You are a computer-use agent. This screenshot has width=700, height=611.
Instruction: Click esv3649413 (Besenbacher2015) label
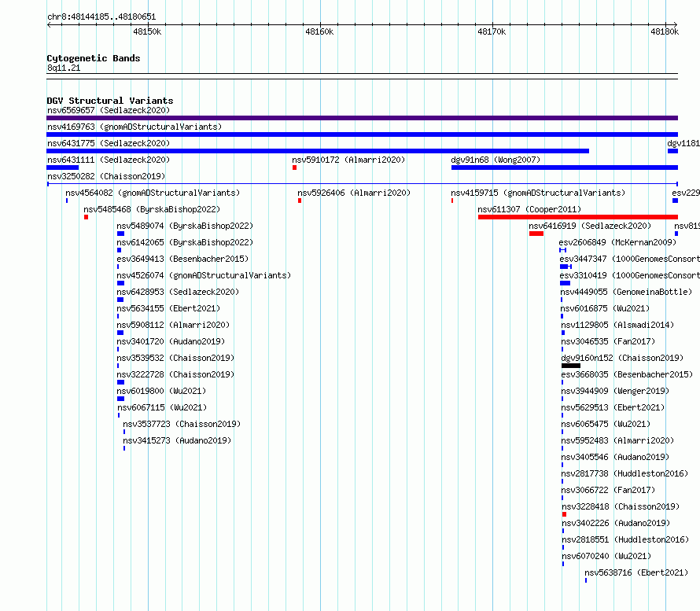[182, 259]
